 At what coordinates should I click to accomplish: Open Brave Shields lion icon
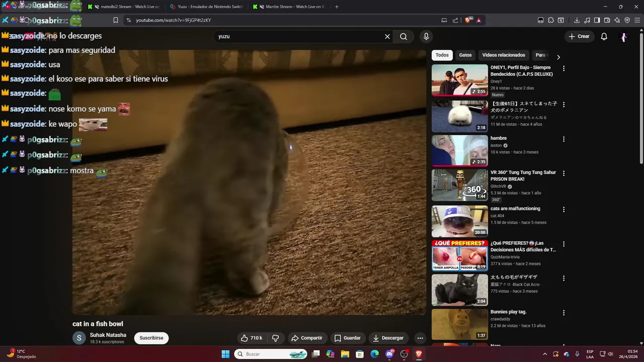tap(468, 20)
